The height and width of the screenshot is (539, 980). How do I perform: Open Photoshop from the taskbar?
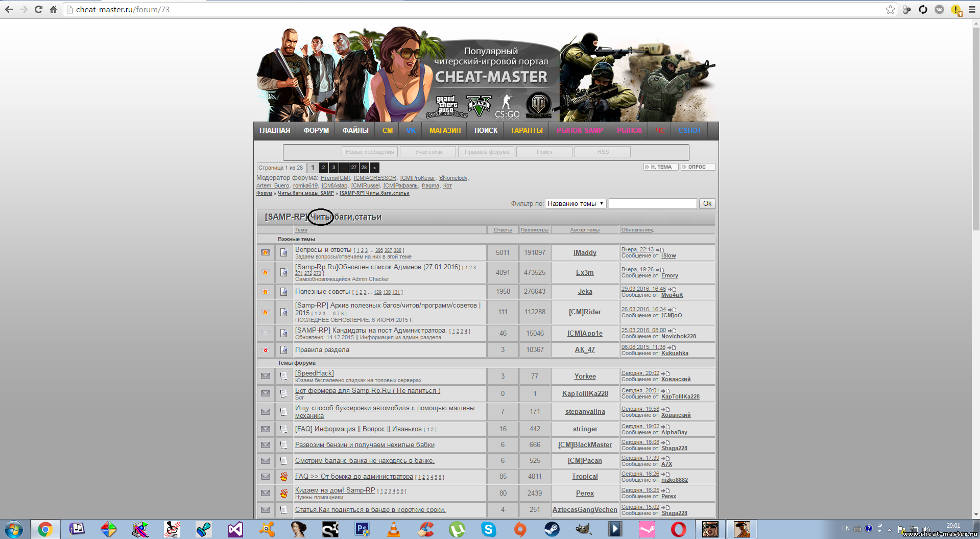coord(362,529)
